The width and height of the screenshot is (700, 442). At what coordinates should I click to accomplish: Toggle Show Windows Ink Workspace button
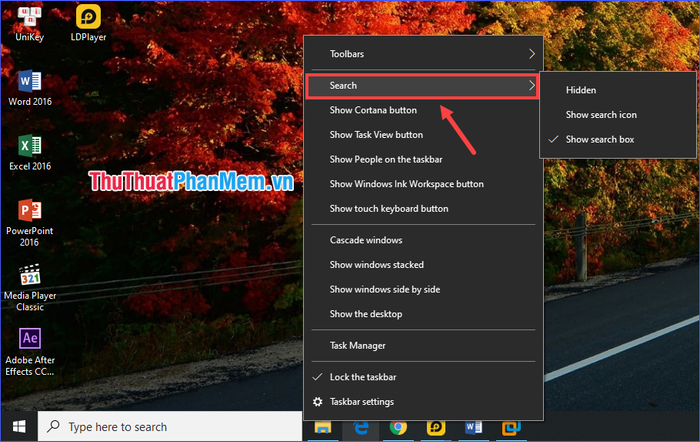[x=423, y=184]
